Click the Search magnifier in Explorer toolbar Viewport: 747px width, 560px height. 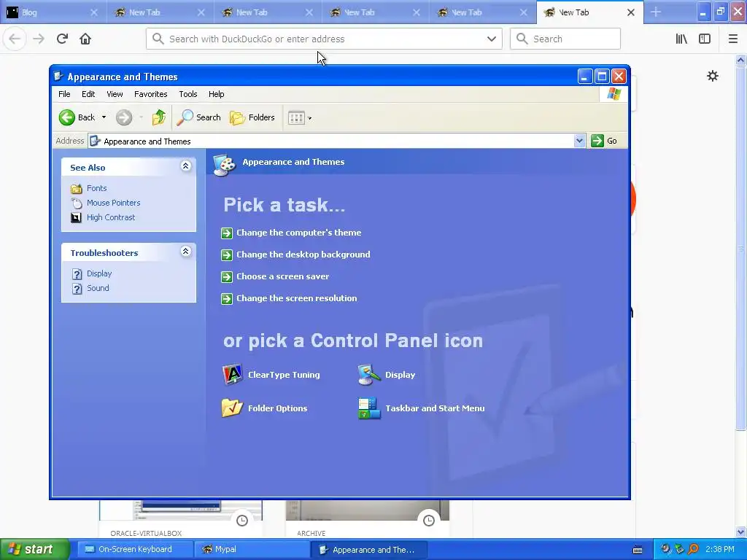198,117
